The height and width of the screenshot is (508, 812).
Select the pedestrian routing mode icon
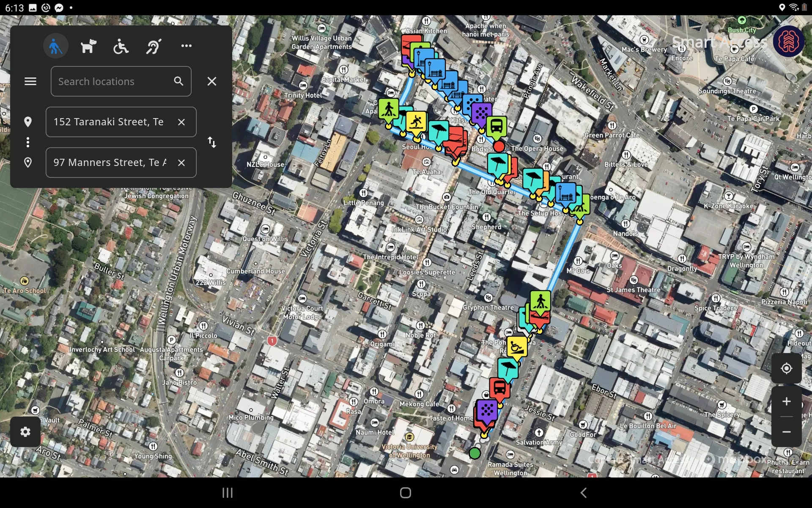point(55,46)
